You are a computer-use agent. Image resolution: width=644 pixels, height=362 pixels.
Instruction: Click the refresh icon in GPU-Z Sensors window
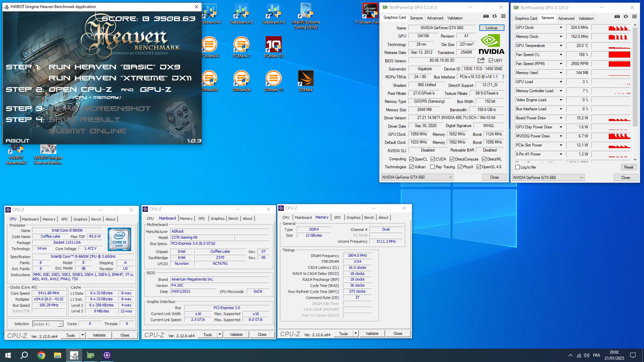[626, 16]
